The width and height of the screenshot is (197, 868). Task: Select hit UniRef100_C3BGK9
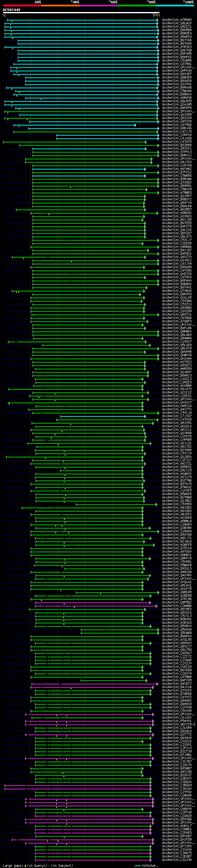pos(177,785)
